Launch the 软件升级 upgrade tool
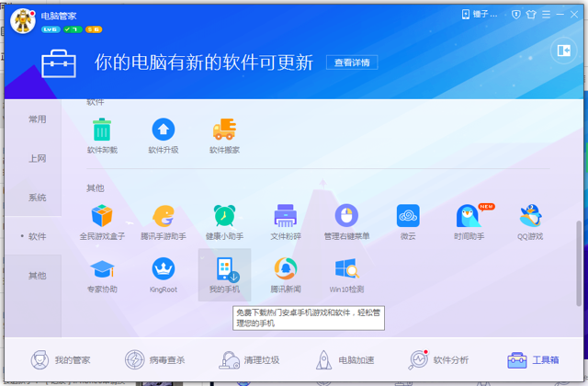 (164, 136)
